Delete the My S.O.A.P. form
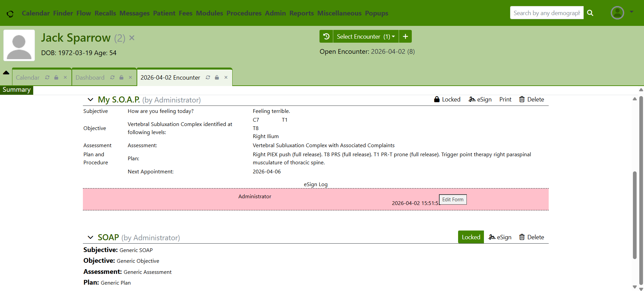Viewport: 644px width, 291px height. click(532, 99)
